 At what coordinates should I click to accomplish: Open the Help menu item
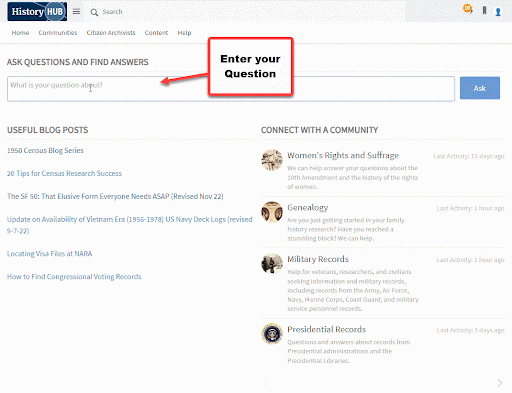tap(184, 33)
